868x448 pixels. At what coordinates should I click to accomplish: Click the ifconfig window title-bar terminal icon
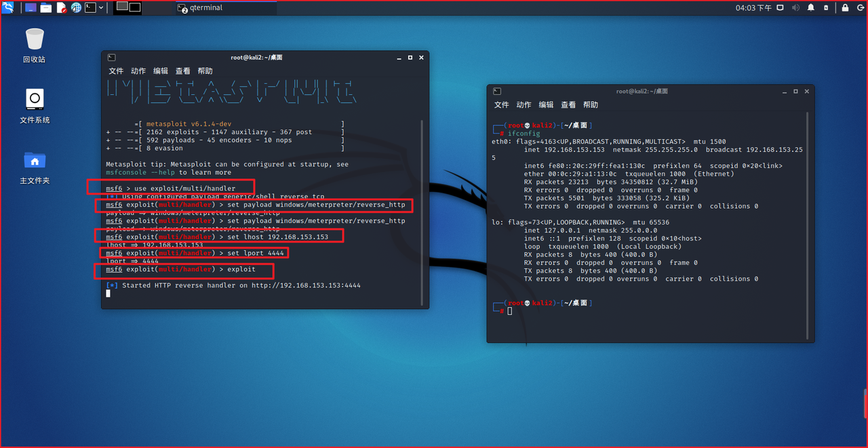497,91
